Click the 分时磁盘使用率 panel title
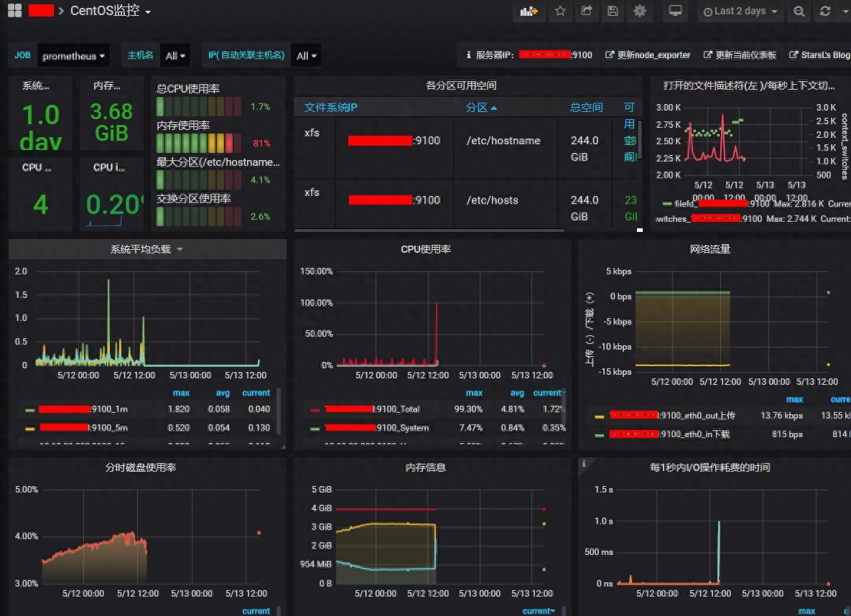Viewport: 851px width, 616px height. pos(141,467)
